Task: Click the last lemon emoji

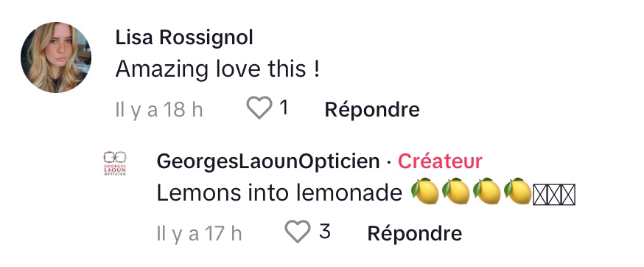Action: point(517,191)
